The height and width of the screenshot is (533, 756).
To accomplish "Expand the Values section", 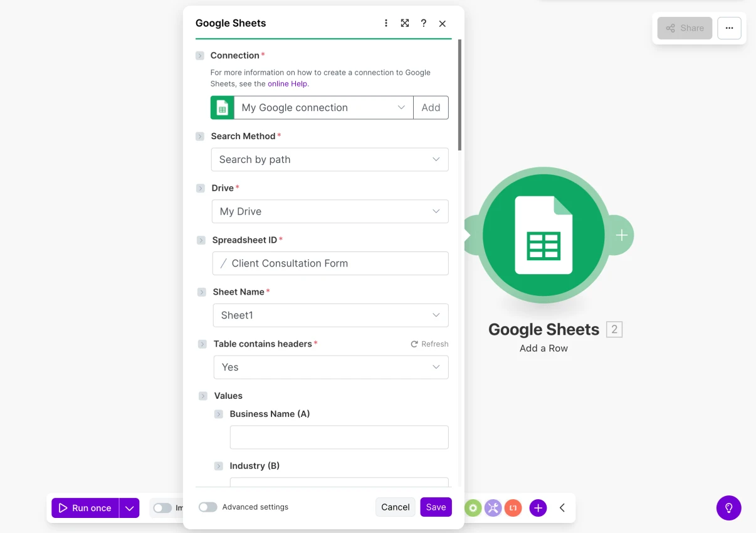I will [201, 396].
